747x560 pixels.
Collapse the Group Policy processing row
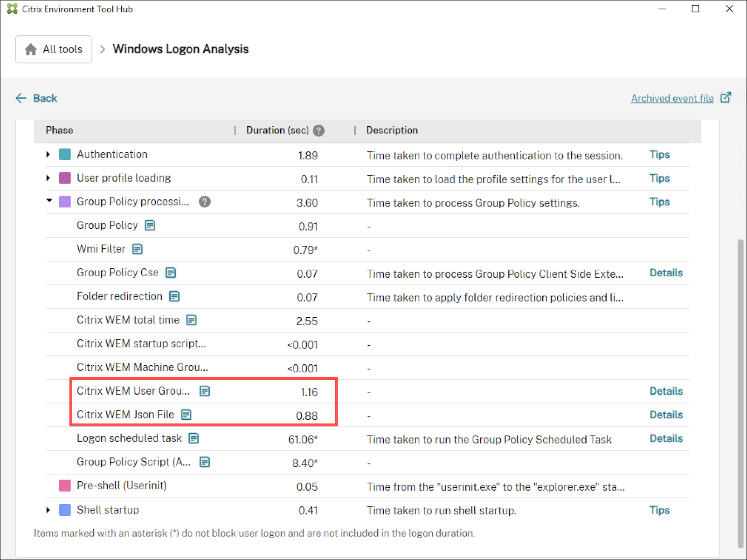pyautogui.click(x=49, y=201)
